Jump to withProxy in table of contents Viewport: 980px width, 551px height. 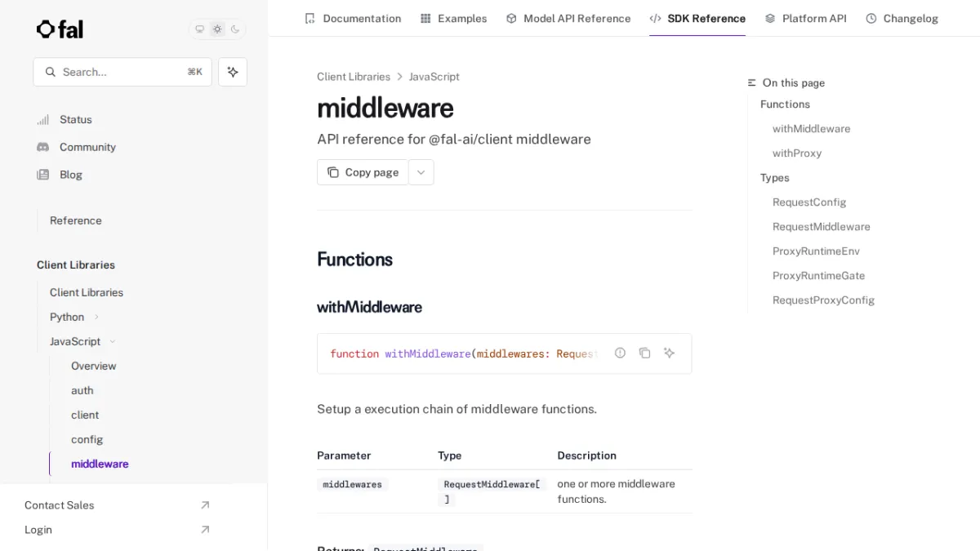pos(797,153)
